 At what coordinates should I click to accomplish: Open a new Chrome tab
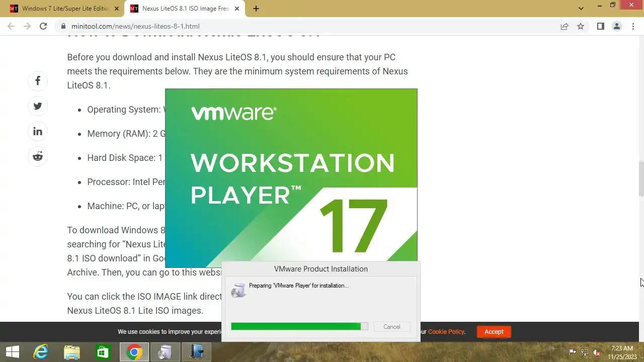256,9
